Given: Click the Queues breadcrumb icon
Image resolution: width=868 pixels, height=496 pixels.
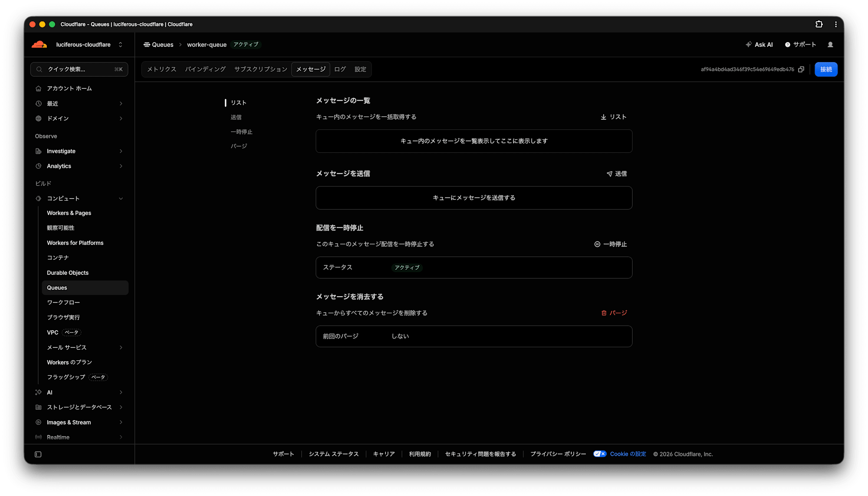Looking at the screenshot, I should pos(147,45).
